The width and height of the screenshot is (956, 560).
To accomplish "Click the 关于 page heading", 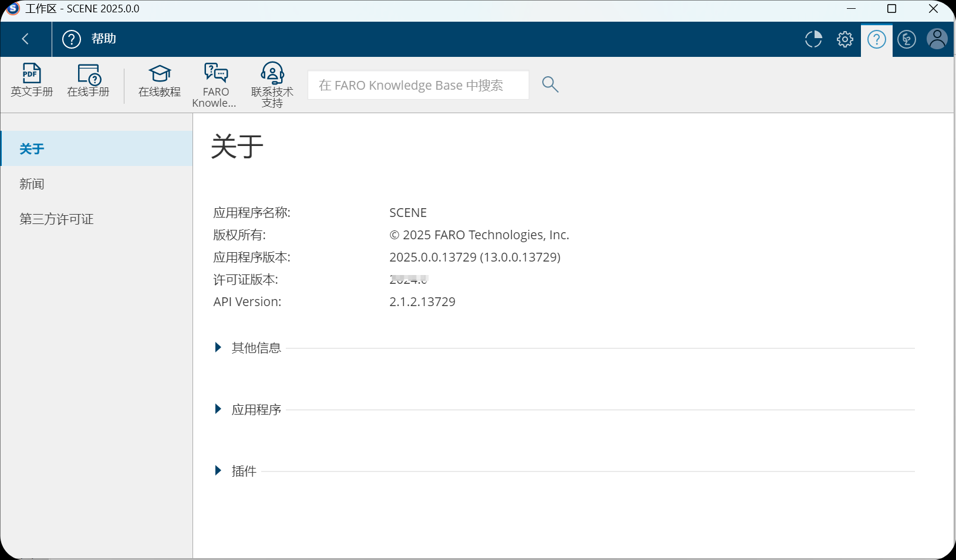I will (237, 146).
